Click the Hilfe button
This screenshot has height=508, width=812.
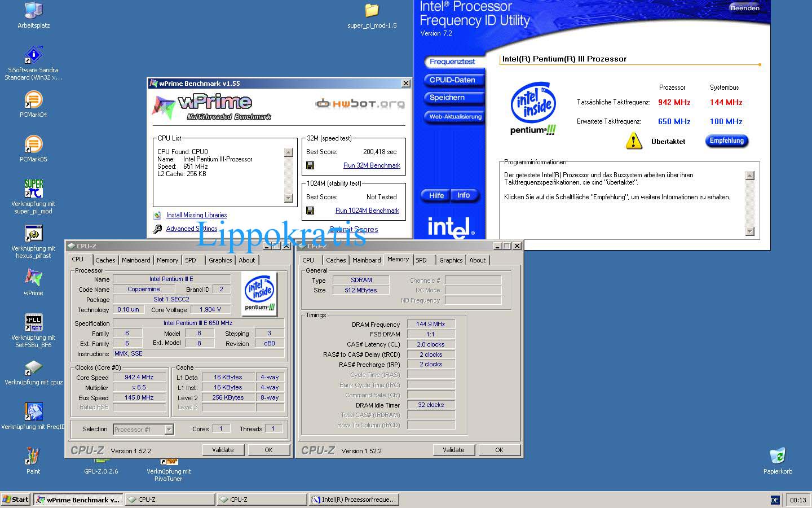(x=436, y=196)
